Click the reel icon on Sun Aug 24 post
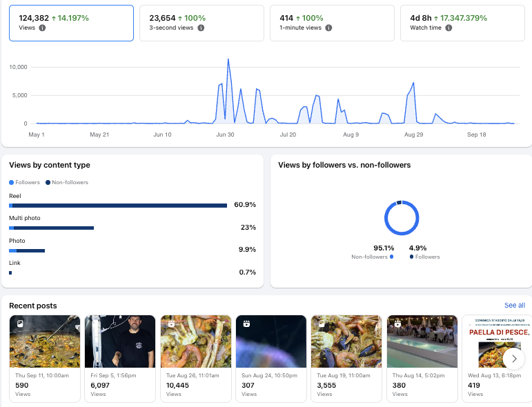The image size is (532, 407). (x=246, y=324)
